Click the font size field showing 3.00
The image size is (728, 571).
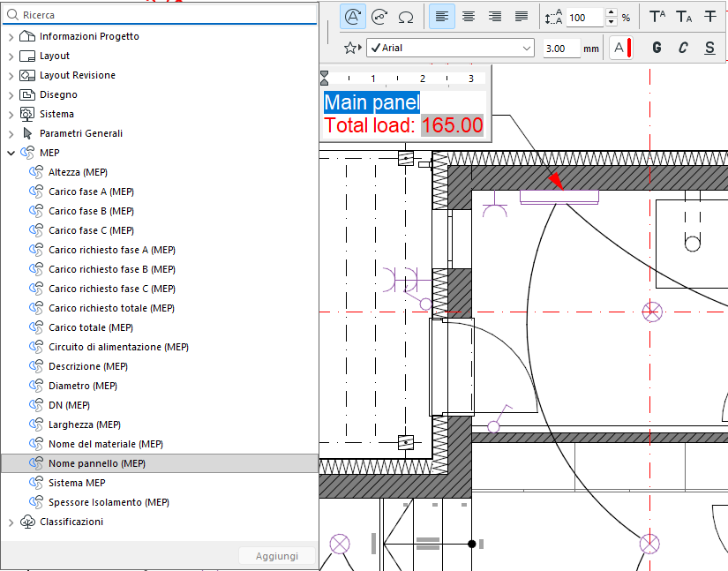point(562,49)
